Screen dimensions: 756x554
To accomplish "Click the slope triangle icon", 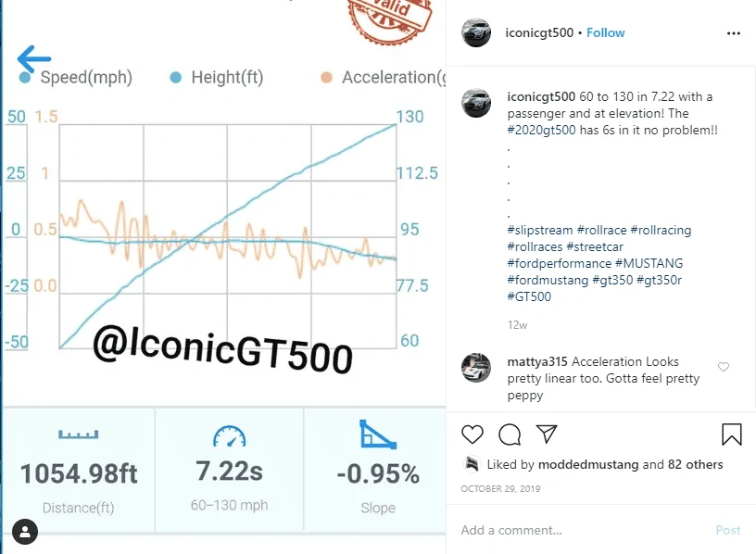I will 378,434.
